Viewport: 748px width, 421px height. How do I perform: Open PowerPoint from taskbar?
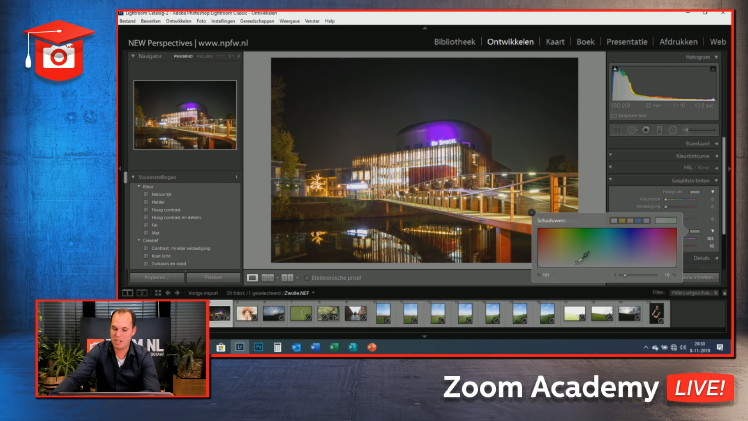point(372,347)
